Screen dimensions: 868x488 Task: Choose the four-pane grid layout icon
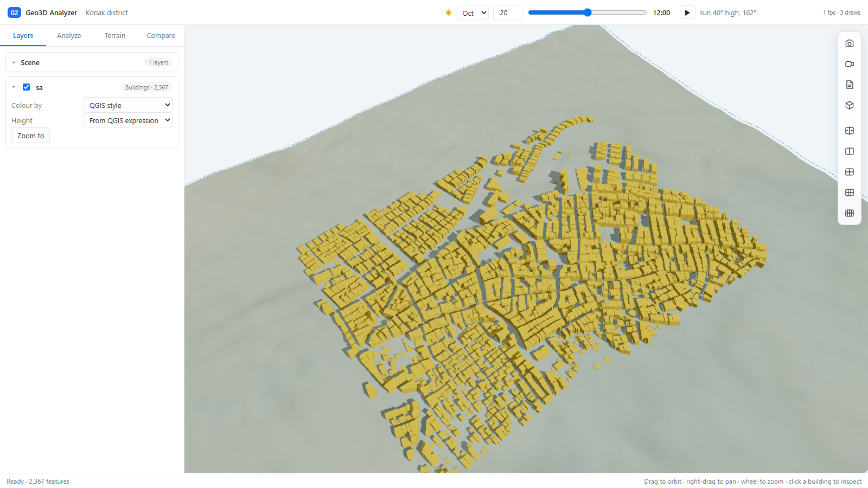850,172
